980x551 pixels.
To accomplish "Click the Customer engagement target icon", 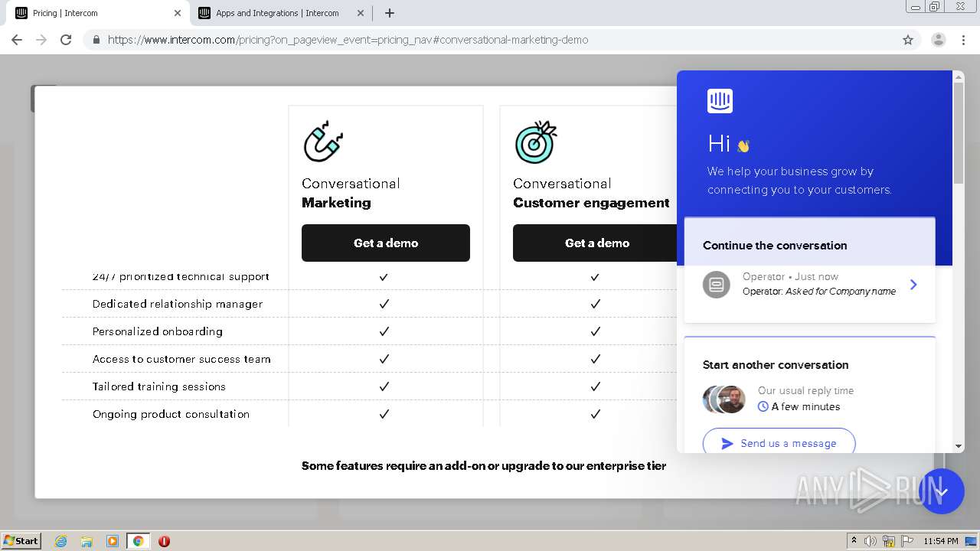I will tap(535, 142).
